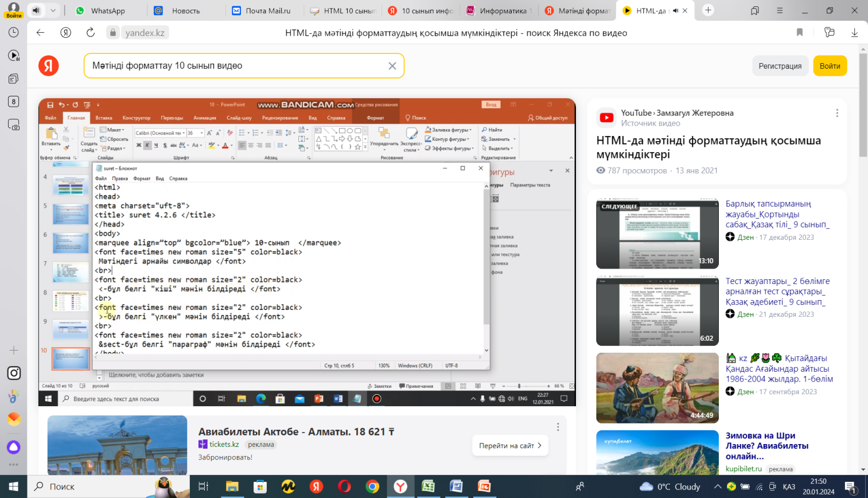Open browser history from the sidebar clock

pos(14,33)
